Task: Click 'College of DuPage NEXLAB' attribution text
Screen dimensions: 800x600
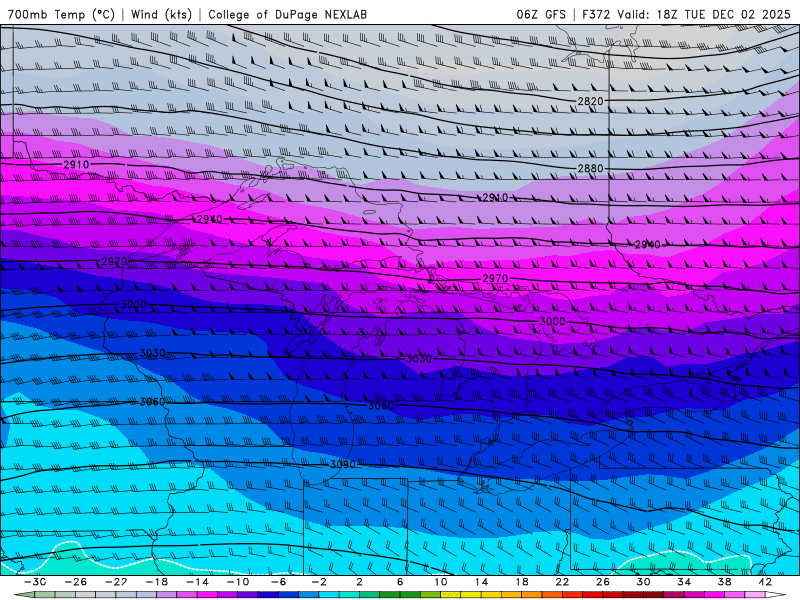Action: tap(287, 14)
